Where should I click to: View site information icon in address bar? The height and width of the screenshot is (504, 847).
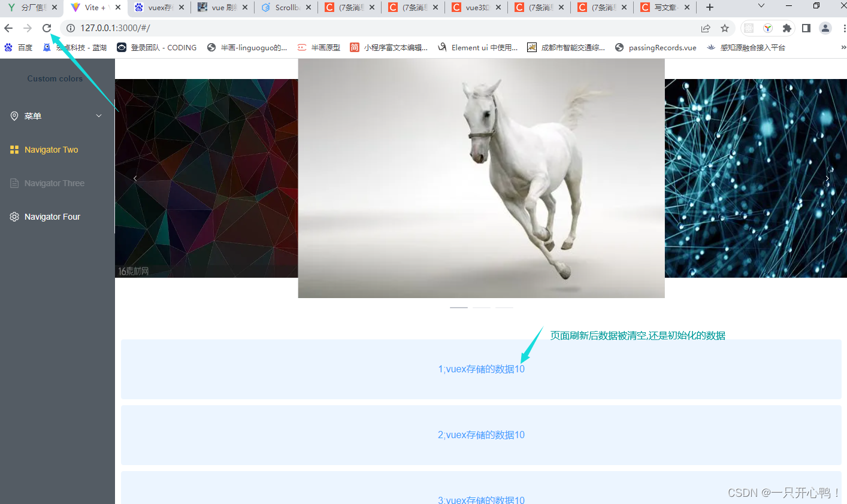(x=70, y=28)
